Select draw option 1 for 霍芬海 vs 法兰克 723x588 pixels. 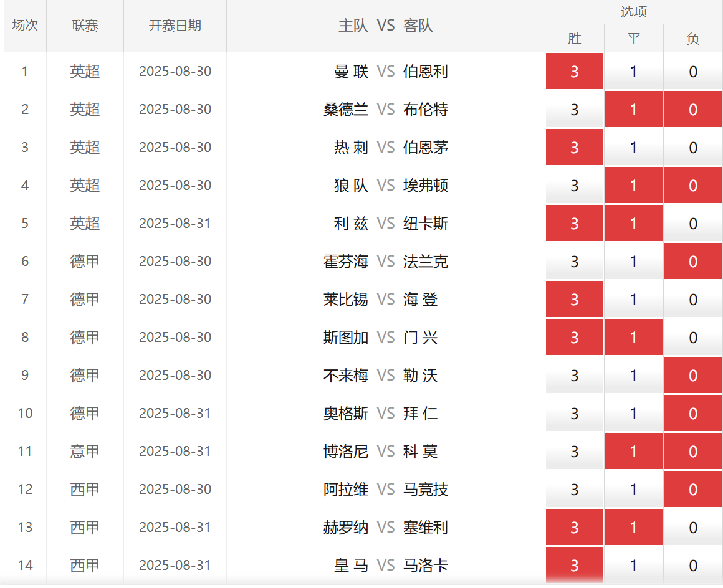(633, 261)
